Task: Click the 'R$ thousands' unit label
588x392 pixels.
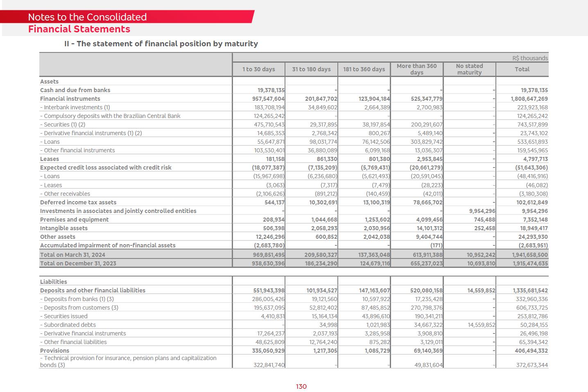Action: pos(530,58)
